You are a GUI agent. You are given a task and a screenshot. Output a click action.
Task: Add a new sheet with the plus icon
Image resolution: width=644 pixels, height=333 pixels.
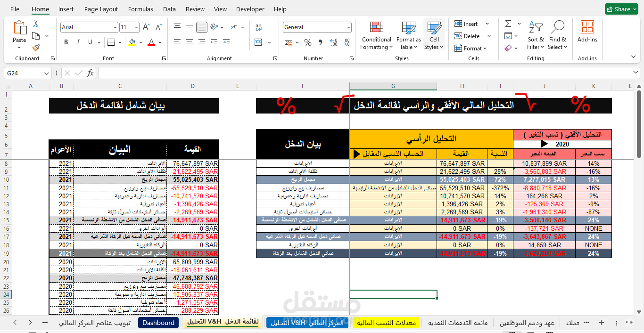[601, 323]
